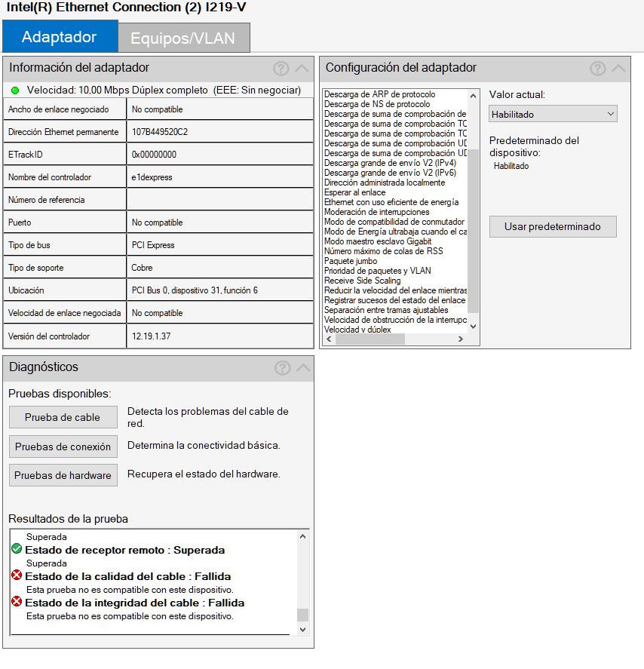Open help for Información del adaptador panel
This screenshot has width=644, height=669.
point(281,69)
